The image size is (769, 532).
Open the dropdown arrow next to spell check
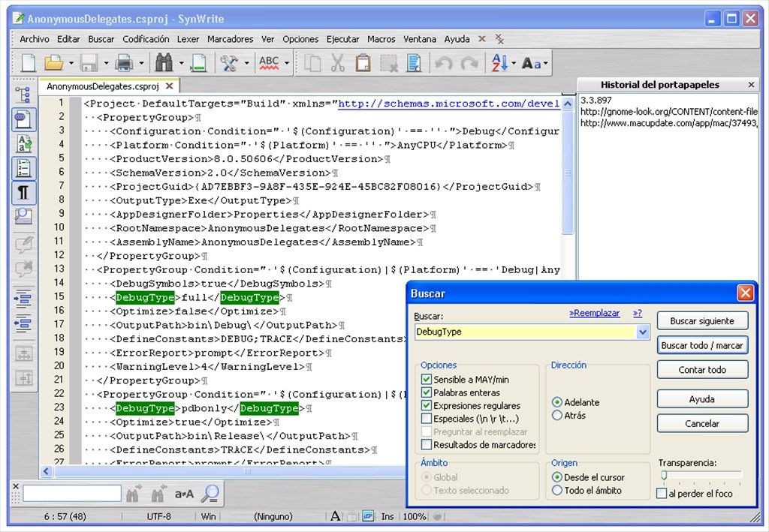click(286, 63)
